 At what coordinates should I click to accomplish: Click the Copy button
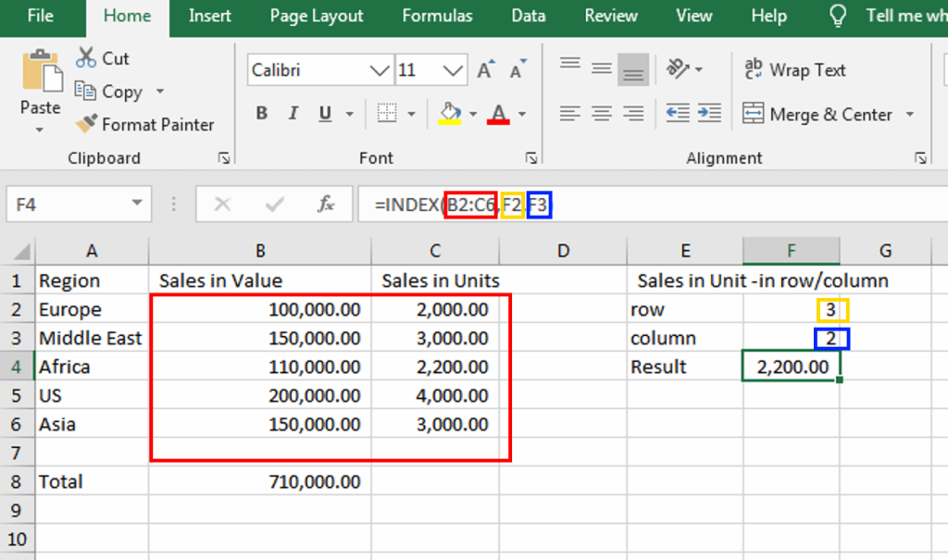coord(110,92)
